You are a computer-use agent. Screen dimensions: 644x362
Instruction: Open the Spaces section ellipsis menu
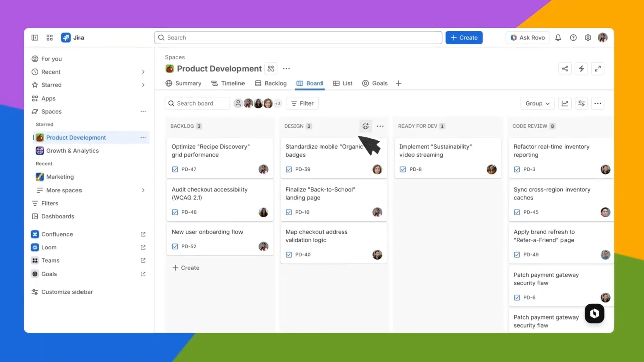click(143, 112)
